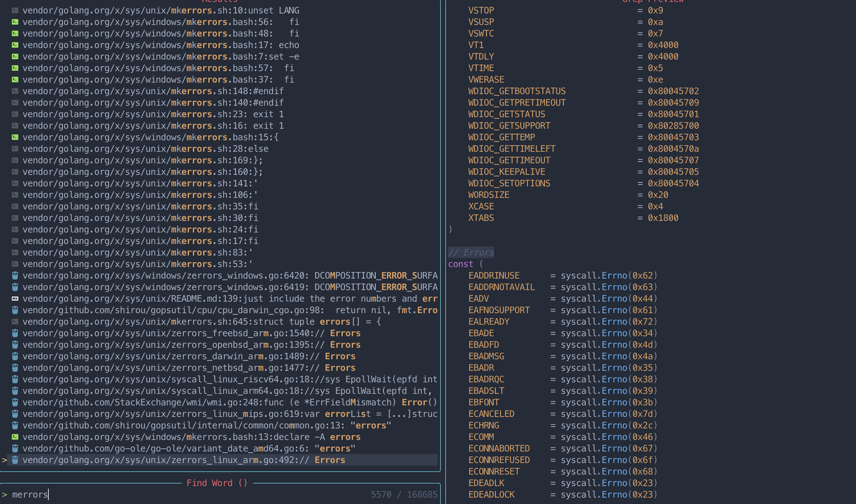Click the const keyword in the preview
Image resolution: width=856 pixels, height=504 pixels.
(x=461, y=264)
